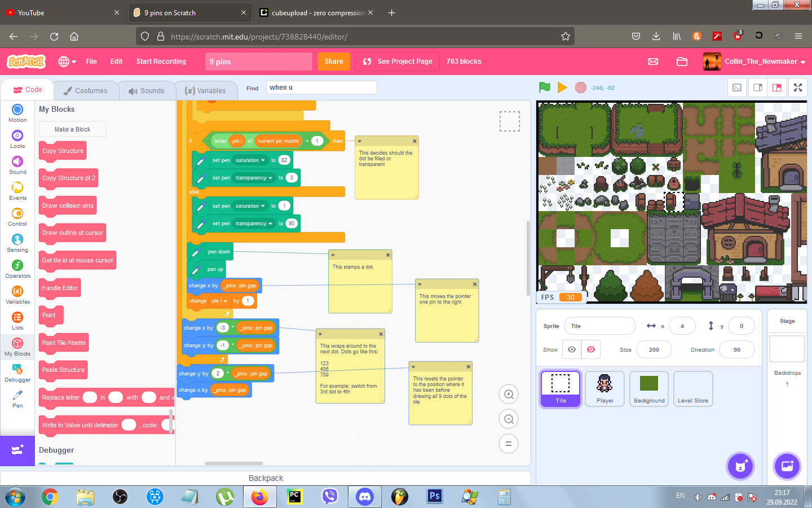Open the Pen blocks category
Viewport: 812px width, 508px height.
pos(17,398)
